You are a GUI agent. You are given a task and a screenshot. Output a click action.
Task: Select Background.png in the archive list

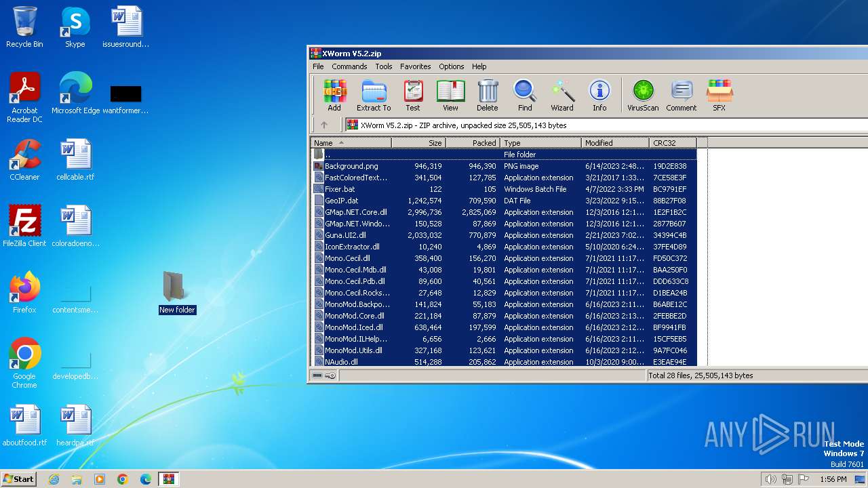(504, 166)
